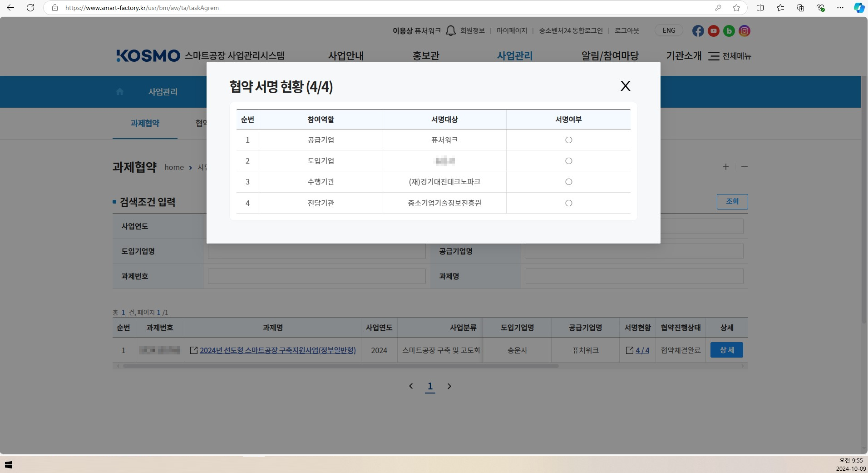Select the 서명여부 circle for 공급기업 퓨처워크
868x473 pixels.
tap(569, 140)
